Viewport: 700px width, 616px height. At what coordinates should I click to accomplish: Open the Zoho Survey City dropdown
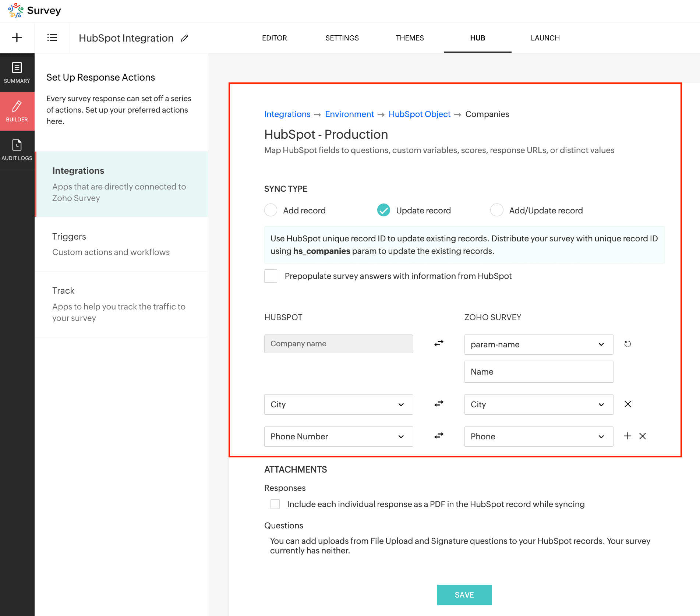coord(539,404)
